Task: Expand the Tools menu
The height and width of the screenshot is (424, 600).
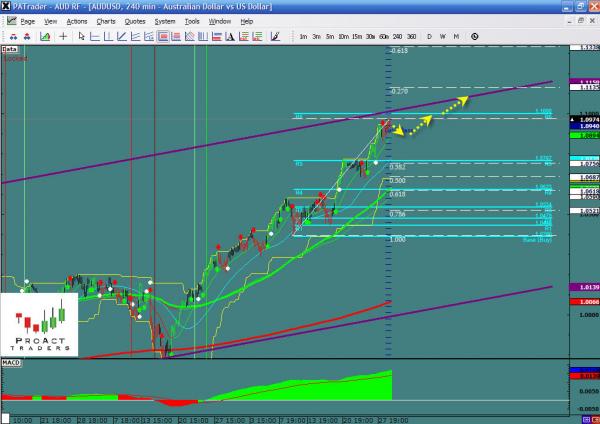Action: click(x=191, y=20)
